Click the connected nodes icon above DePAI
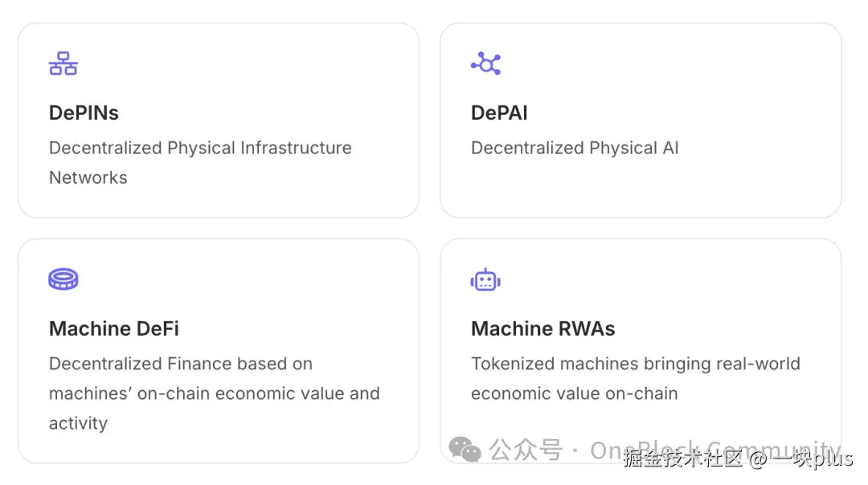Screen dimensions: 868x485 click(x=485, y=63)
